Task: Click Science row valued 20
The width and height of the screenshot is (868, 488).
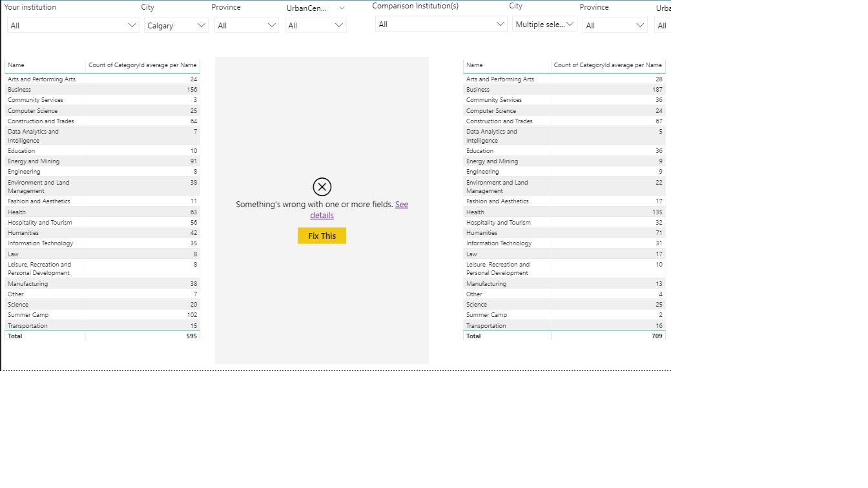Action: coord(103,305)
